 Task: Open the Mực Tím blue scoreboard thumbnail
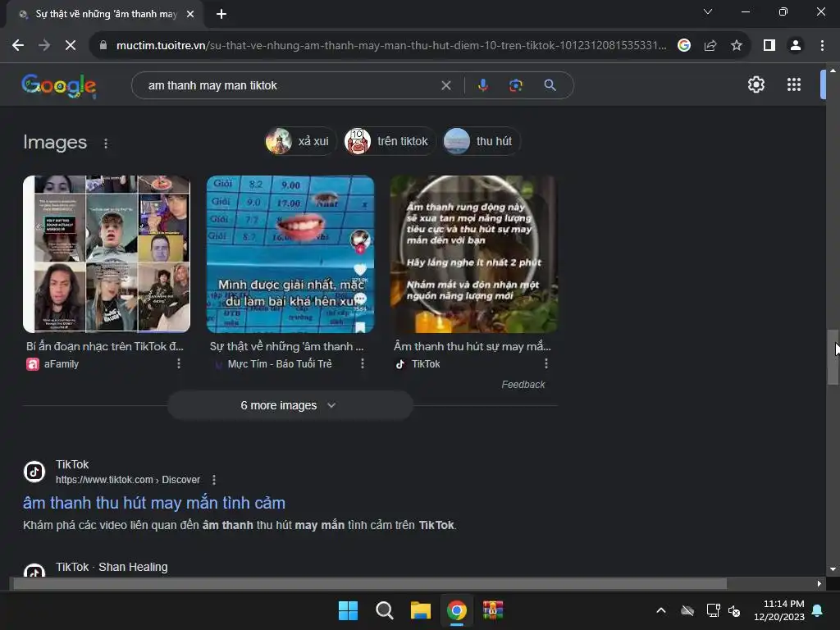click(x=290, y=254)
